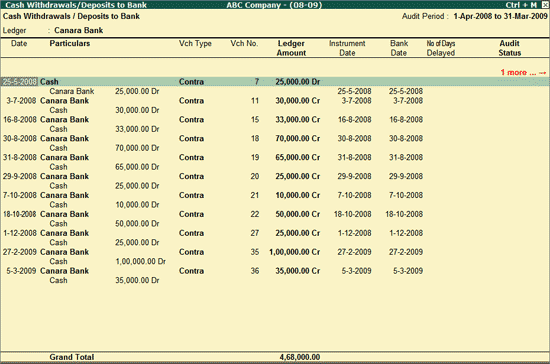550x364 pixels.
Task: Click the 29-9-2008 Canara Bank row
Action: point(275,176)
